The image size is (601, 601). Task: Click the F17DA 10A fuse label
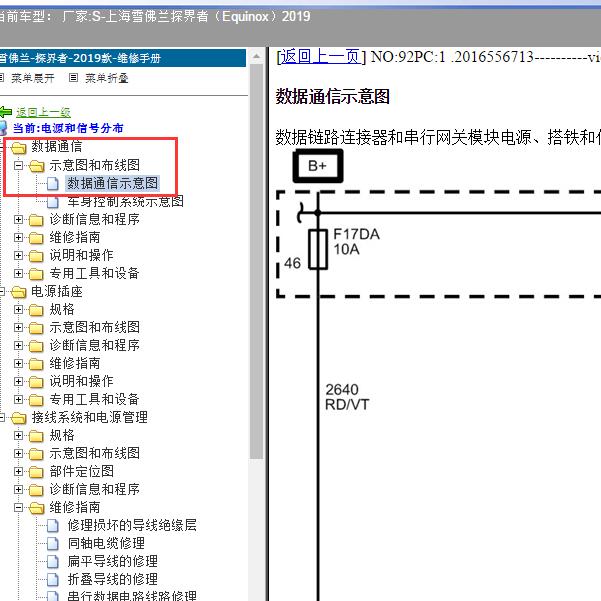tap(356, 242)
